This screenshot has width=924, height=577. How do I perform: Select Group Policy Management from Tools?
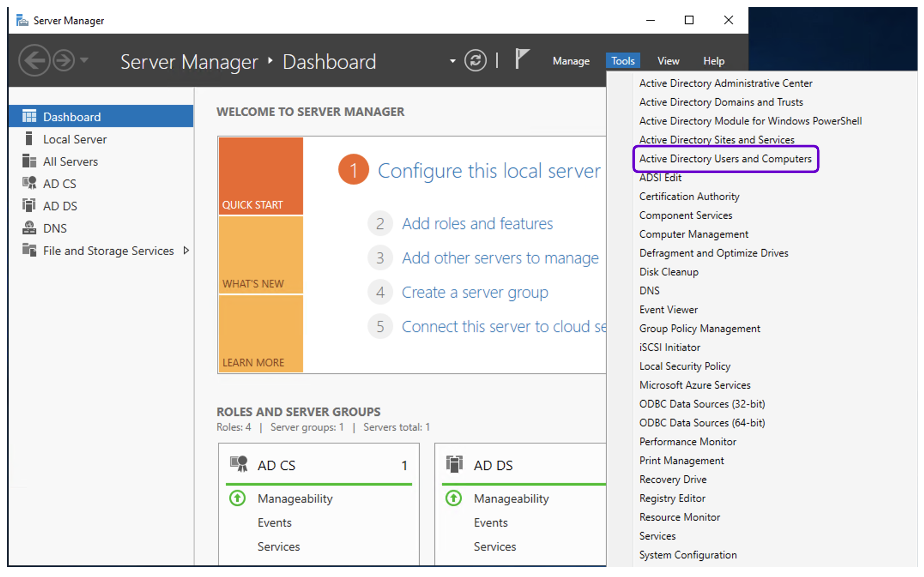click(x=700, y=328)
